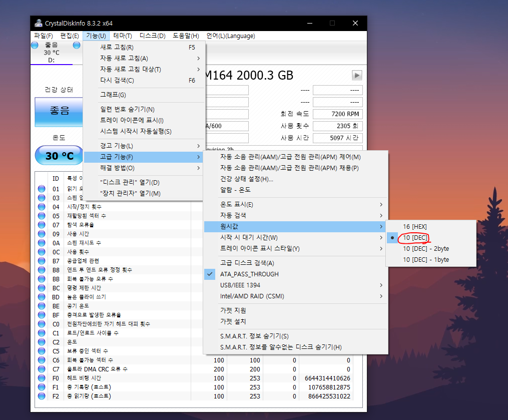The width and height of the screenshot is (508, 420).
Task: Click the status orb for attribute 0C
Action: click(42, 252)
